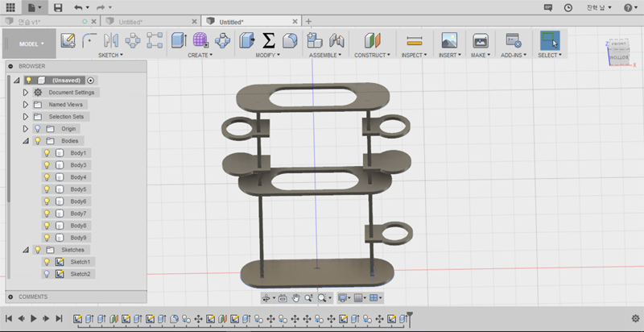Open the SKETCH dropdown menu
The height and width of the screenshot is (332, 644).
point(110,55)
